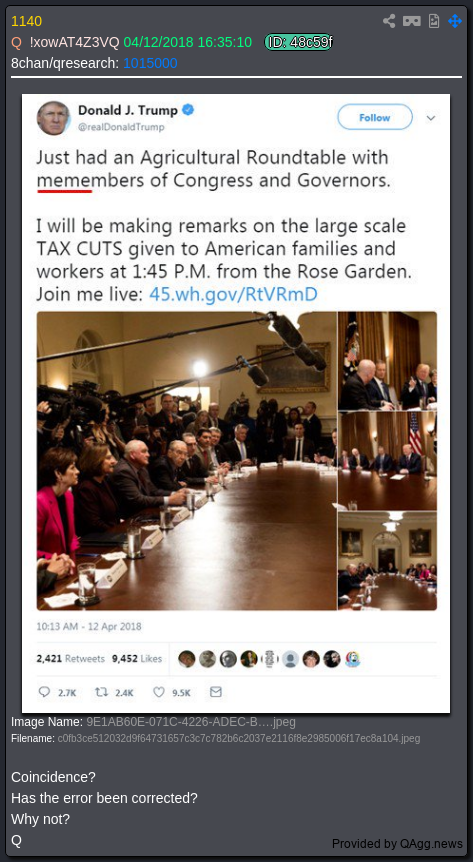This screenshot has height=862, width=473.
Task: Click the document file icon
Action: click(x=434, y=21)
